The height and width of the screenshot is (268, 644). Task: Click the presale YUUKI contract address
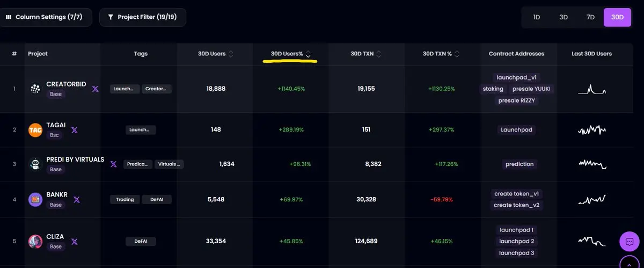531,89
